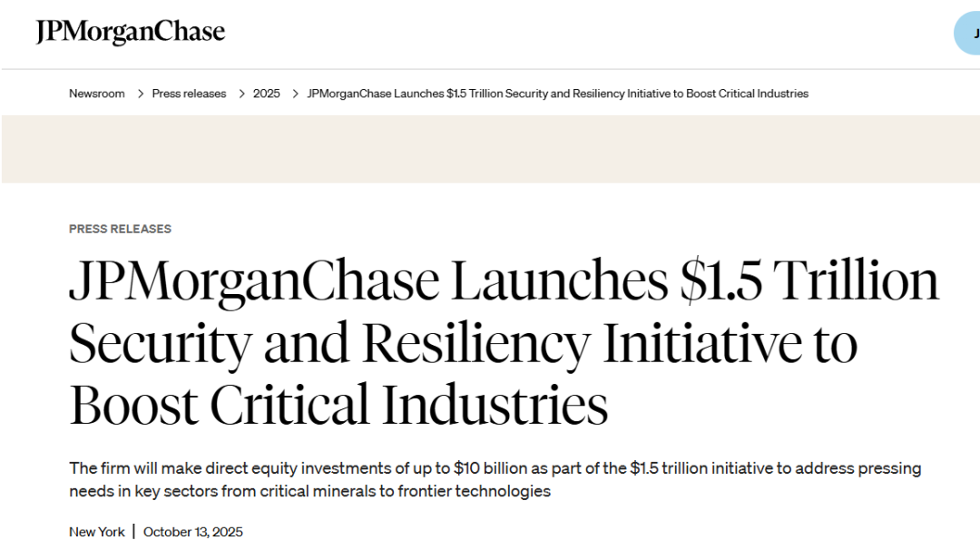
Task: Click the PRESS RELEASES category label
Action: (120, 229)
